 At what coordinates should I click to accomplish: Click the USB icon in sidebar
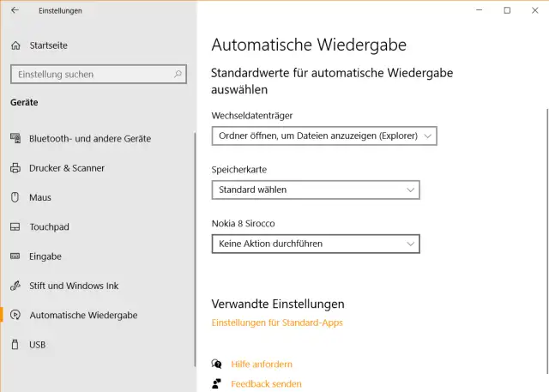[15, 345]
